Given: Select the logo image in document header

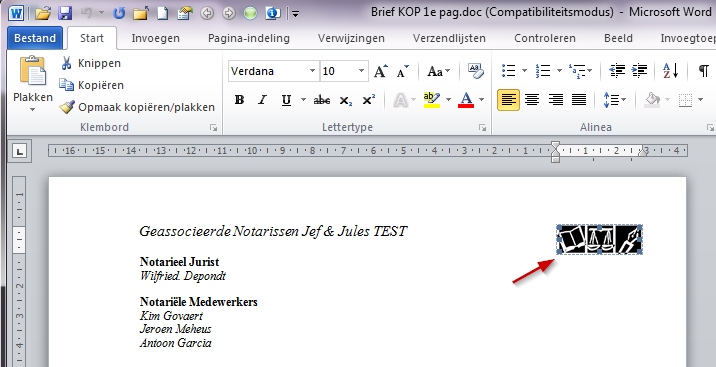Looking at the screenshot, I should (599, 239).
